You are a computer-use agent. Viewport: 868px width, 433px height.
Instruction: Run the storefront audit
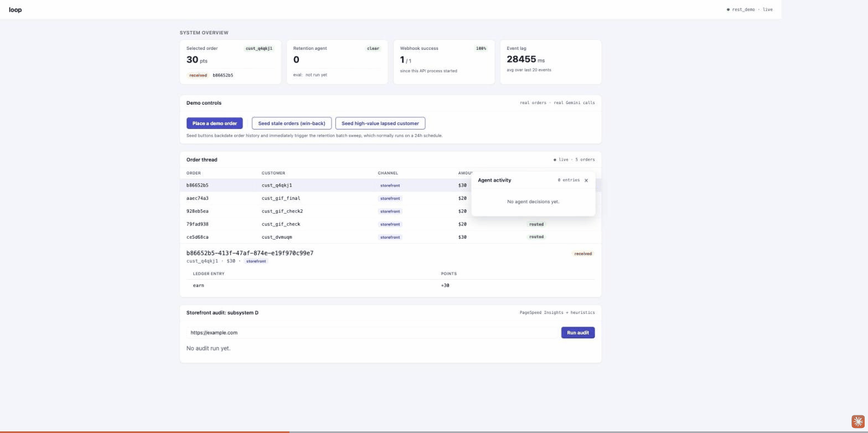578,333
